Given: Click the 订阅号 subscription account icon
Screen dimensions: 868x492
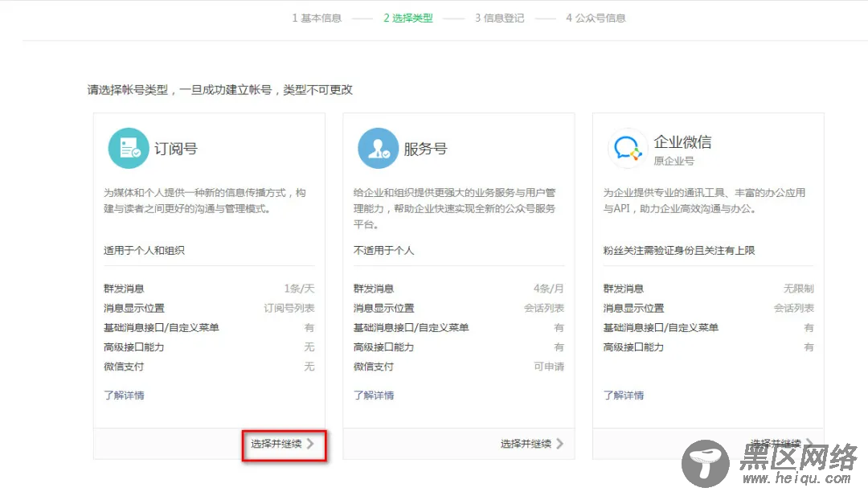Looking at the screenshot, I should pyautogui.click(x=129, y=148).
